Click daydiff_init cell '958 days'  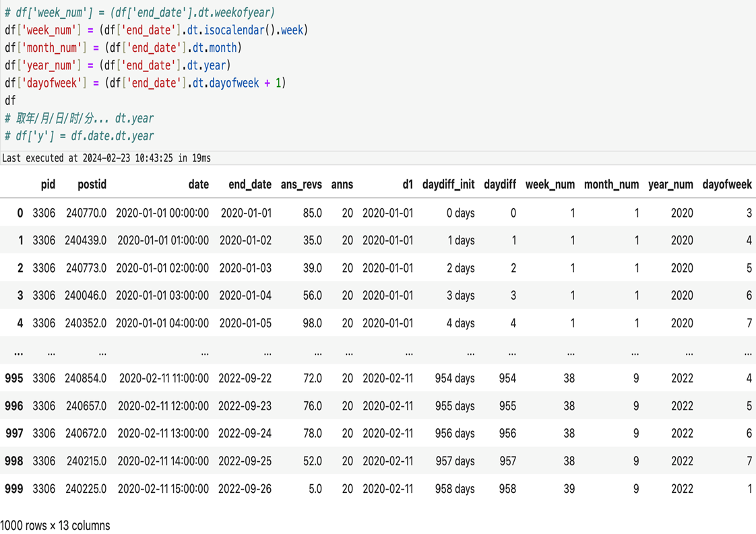[x=455, y=489]
